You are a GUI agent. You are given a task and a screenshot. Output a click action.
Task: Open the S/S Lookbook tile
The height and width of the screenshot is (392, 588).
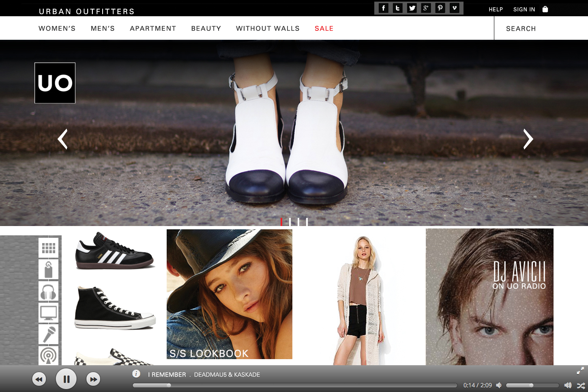pos(229,294)
